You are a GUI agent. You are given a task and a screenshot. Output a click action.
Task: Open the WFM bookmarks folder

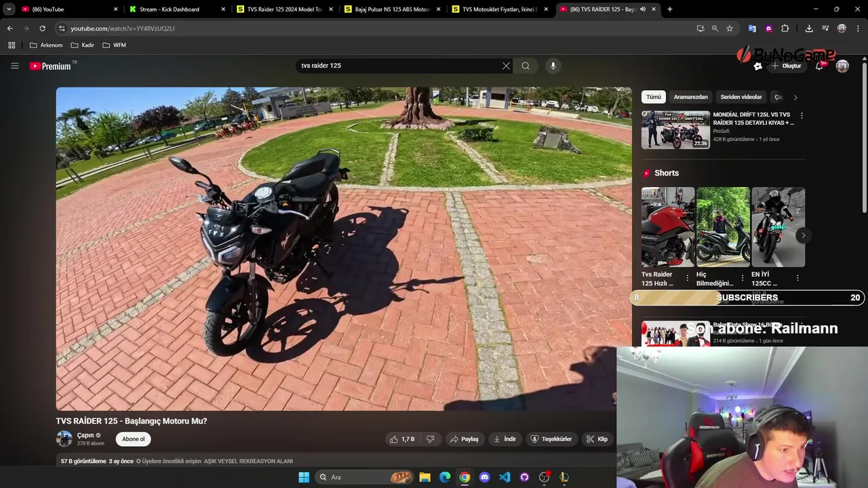(114, 45)
